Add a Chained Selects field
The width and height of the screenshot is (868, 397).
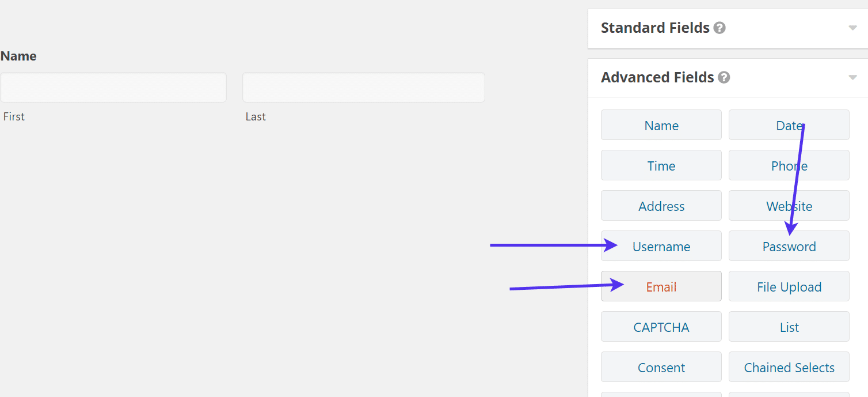tap(789, 367)
